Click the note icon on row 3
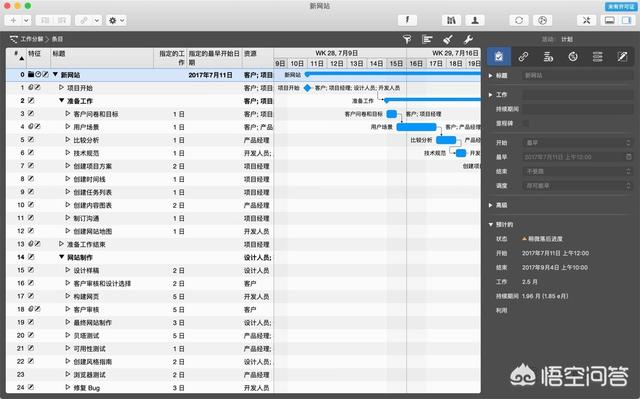The height and width of the screenshot is (399, 640). coord(31,113)
